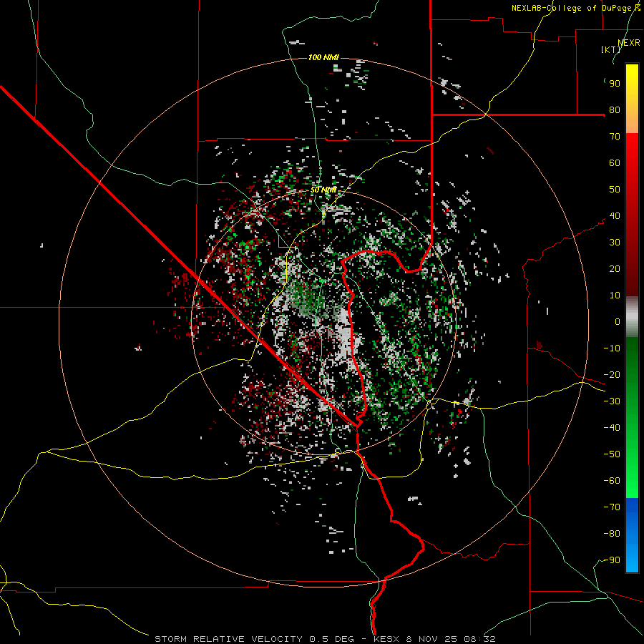Click the "NEXR" label above color bar
Viewport: 644px width, 644px height.
click(629, 43)
